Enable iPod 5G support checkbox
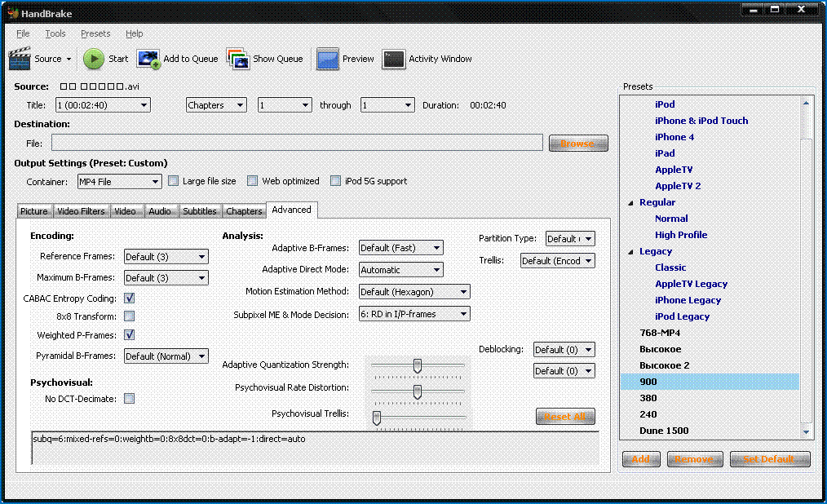 tap(335, 181)
